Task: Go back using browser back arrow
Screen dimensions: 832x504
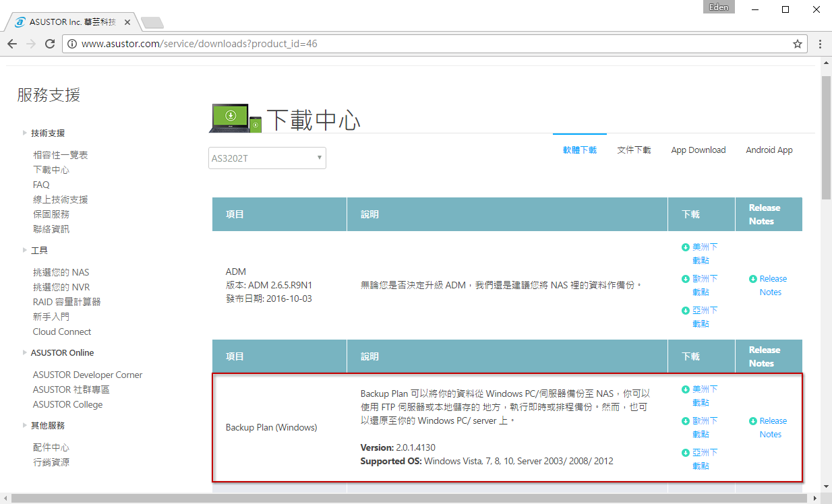Action: (x=12, y=44)
